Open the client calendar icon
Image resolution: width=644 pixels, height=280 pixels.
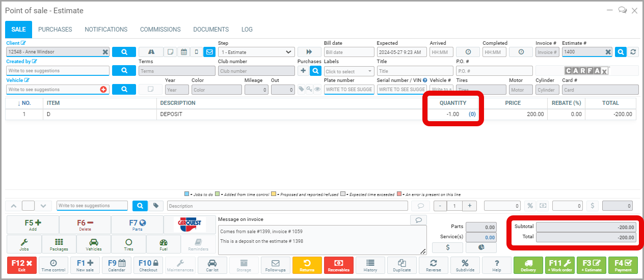pos(183,52)
